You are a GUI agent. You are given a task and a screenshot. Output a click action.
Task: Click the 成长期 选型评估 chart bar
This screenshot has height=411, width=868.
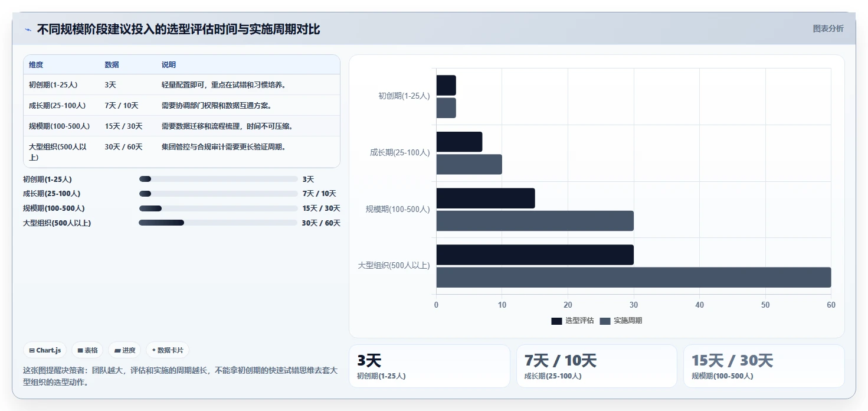coord(459,142)
